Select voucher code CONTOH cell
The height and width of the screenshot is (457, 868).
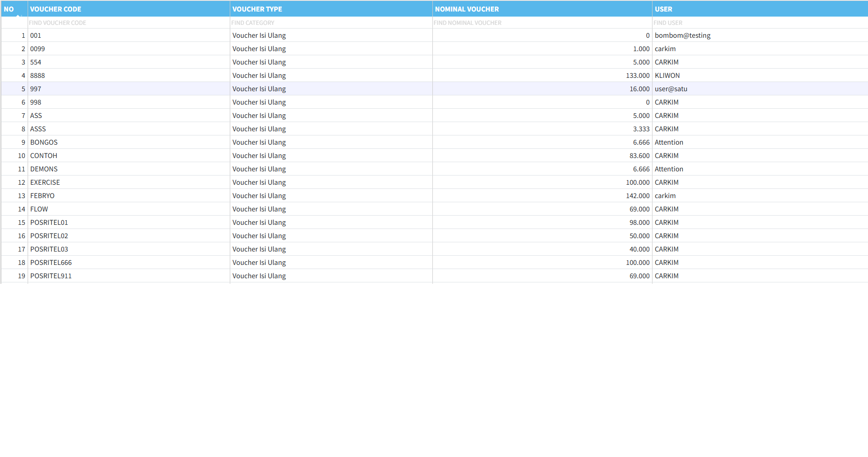pyautogui.click(x=129, y=156)
